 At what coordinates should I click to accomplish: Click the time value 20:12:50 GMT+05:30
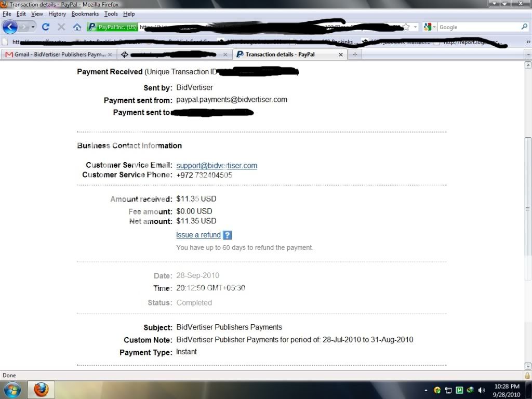211,288
